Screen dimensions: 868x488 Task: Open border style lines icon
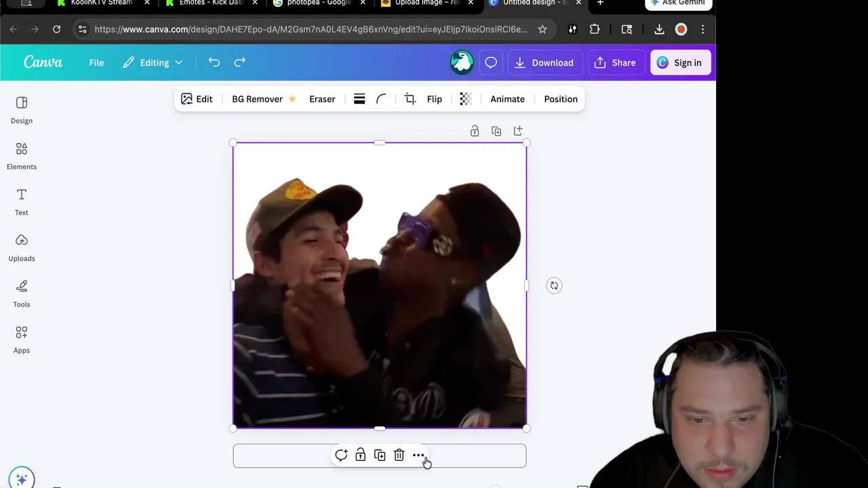pyautogui.click(x=359, y=99)
